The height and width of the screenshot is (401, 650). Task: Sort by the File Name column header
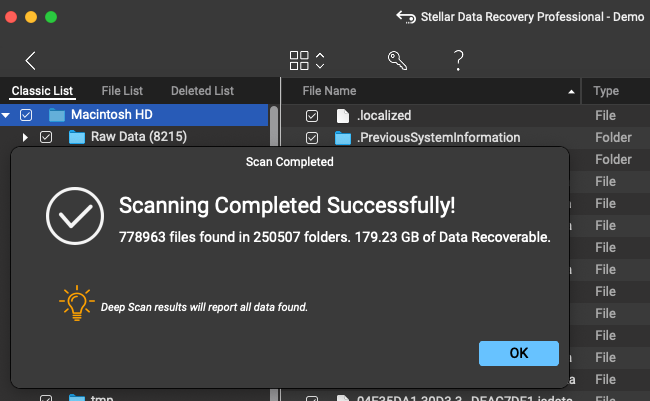[x=329, y=91]
